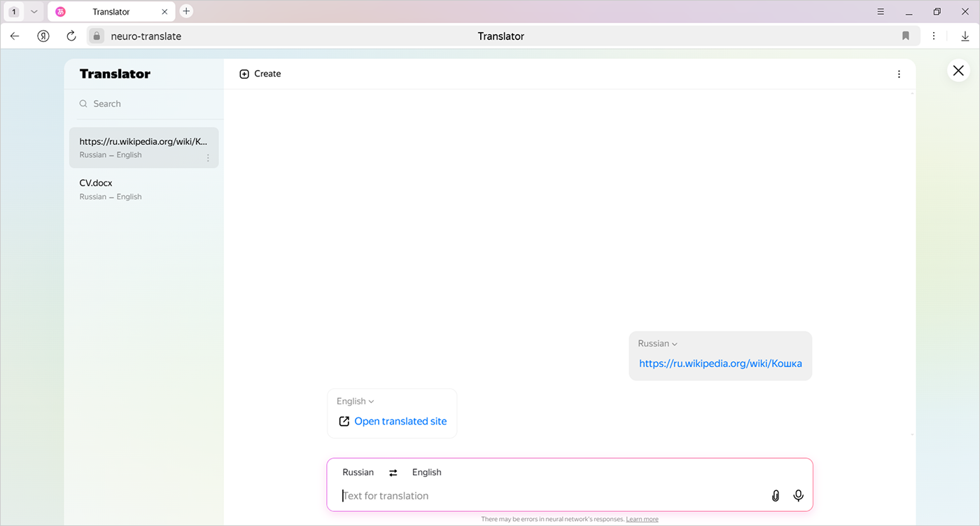Open the browser hamburger menu

880,11
